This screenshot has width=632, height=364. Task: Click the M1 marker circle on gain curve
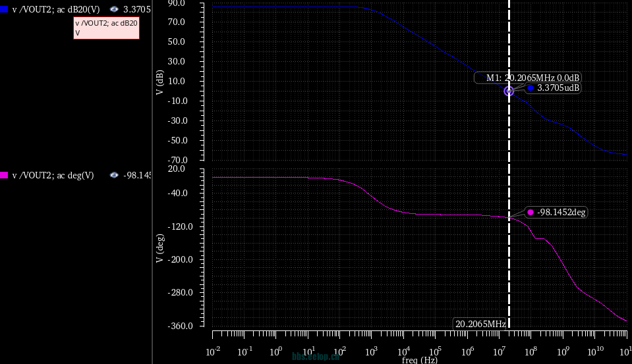pyautogui.click(x=509, y=91)
